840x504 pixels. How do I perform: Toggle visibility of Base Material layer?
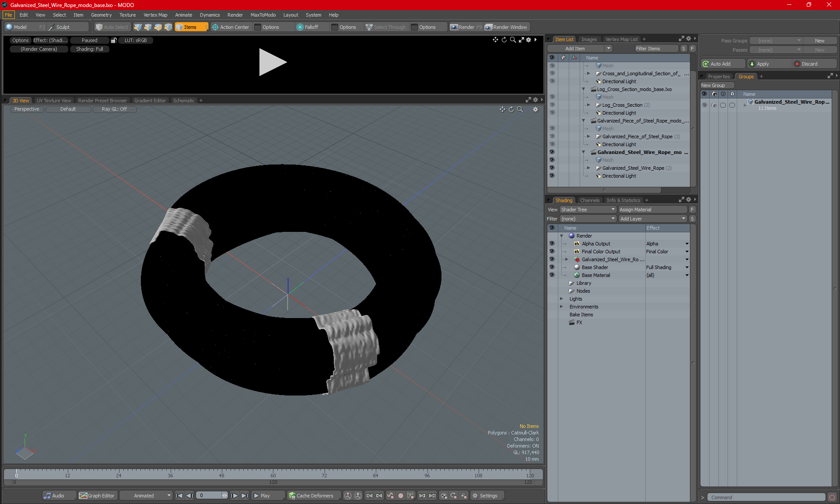(552, 275)
